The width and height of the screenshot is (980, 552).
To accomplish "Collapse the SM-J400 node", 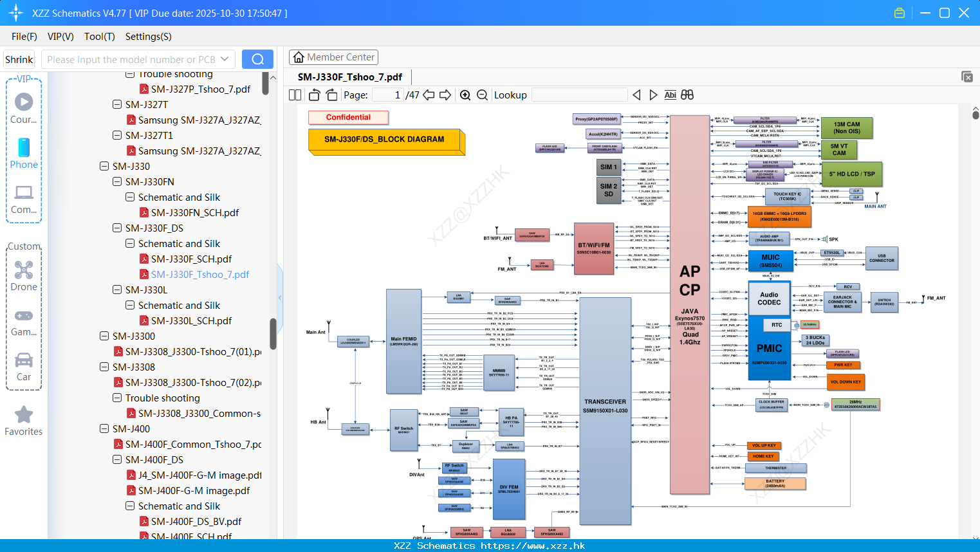I will tap(104, 428).
